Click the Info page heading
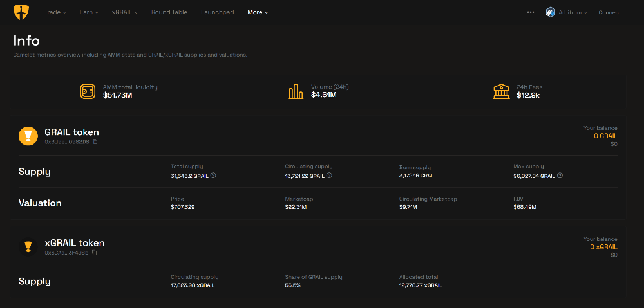This screenshot has width=644, height=308. 26,41
